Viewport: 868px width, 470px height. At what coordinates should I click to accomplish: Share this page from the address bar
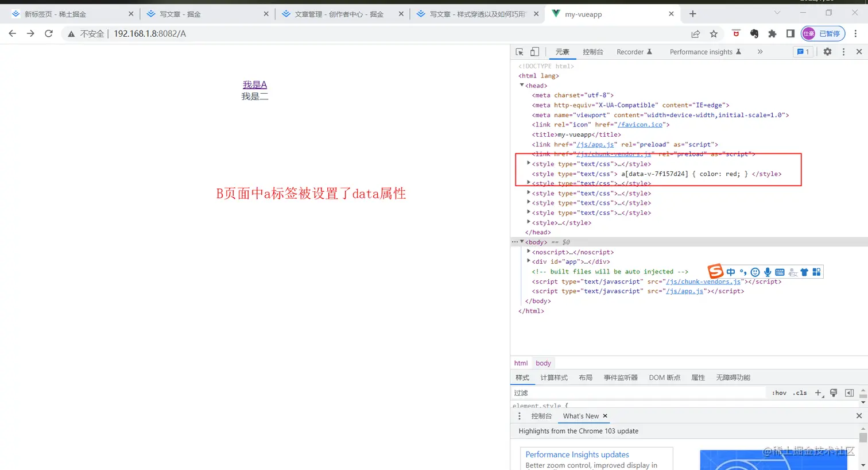point(696,34)
